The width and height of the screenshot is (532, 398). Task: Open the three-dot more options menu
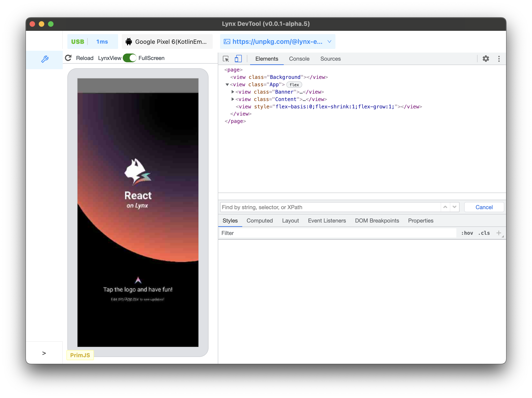tap(499, 59)
